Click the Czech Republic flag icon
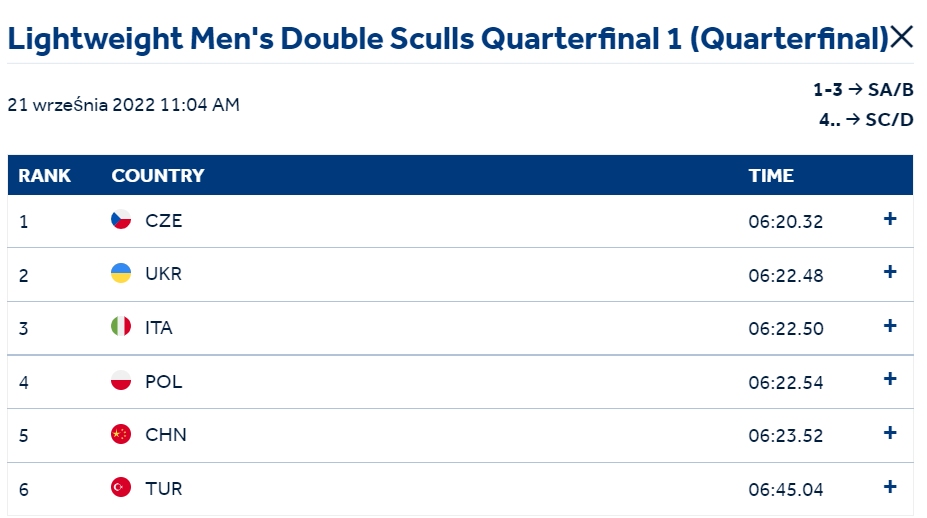The width and height of the screenshot is (927, 518). pos(121,219)
